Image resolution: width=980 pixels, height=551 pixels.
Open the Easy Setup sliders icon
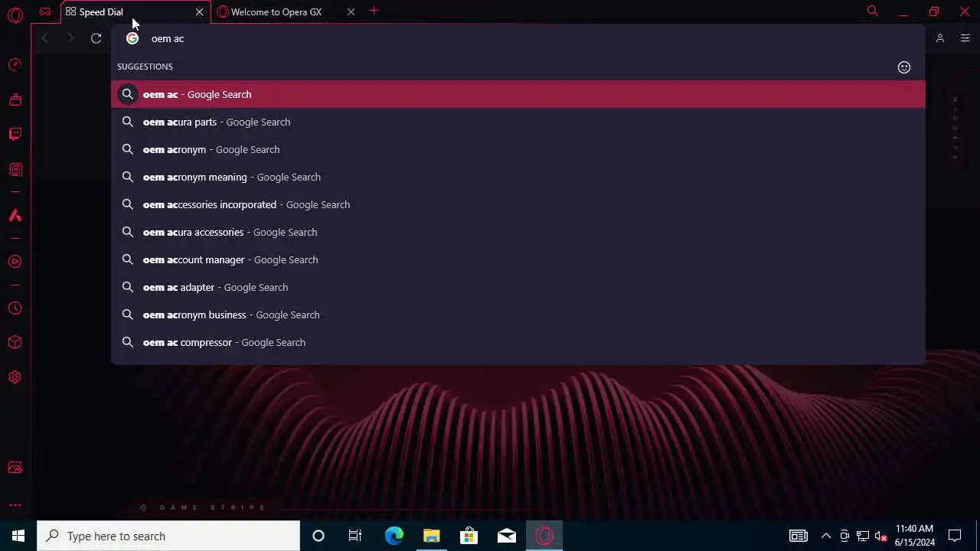pyautogui.click(x=965, y=38)
